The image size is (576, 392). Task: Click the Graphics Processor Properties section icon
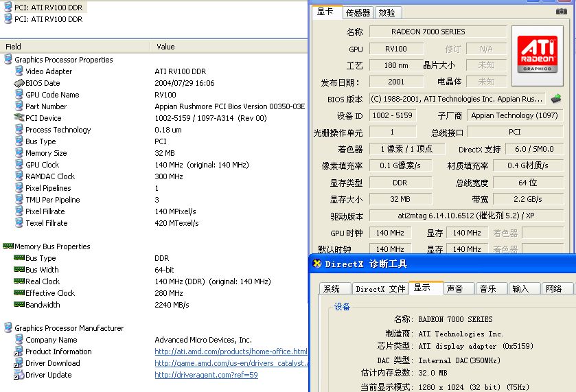(x=8, y=59)
